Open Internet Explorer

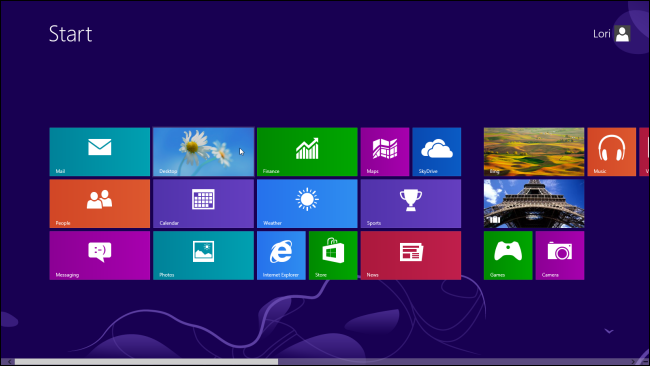click(x=281, y=255)
